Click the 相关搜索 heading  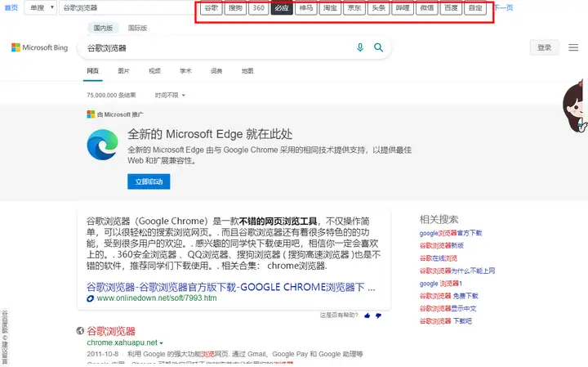pyautogui.click(x=439, y=220)
